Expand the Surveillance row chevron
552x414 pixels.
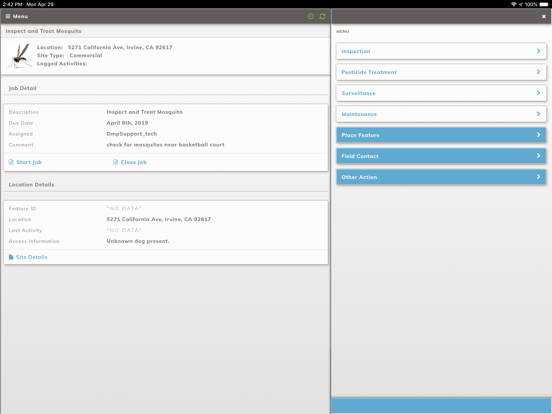(x=538, y=93)
